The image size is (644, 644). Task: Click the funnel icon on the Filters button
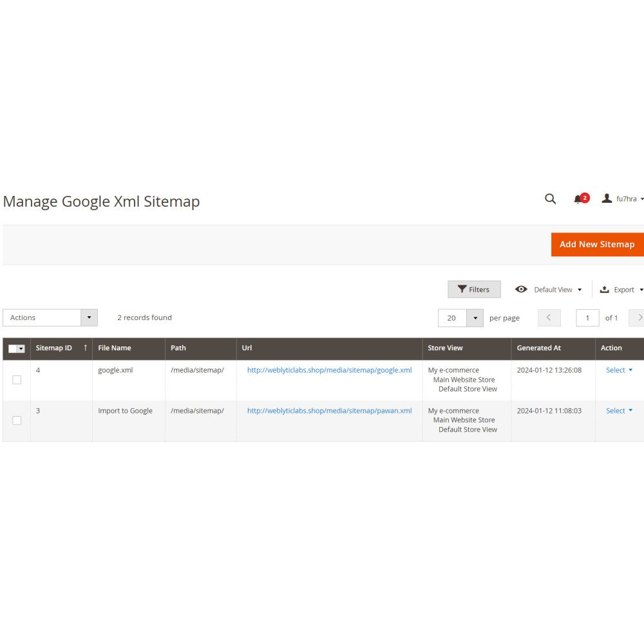(x=462, y=289)
